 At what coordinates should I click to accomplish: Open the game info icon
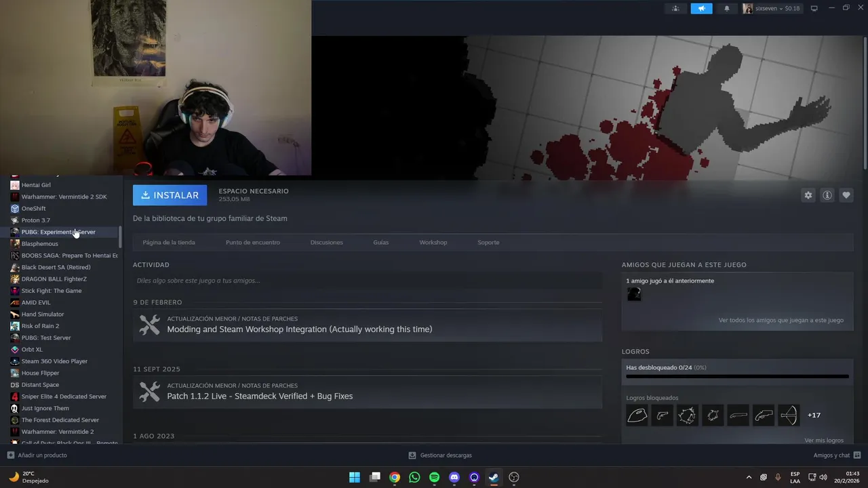coord(827,195)
